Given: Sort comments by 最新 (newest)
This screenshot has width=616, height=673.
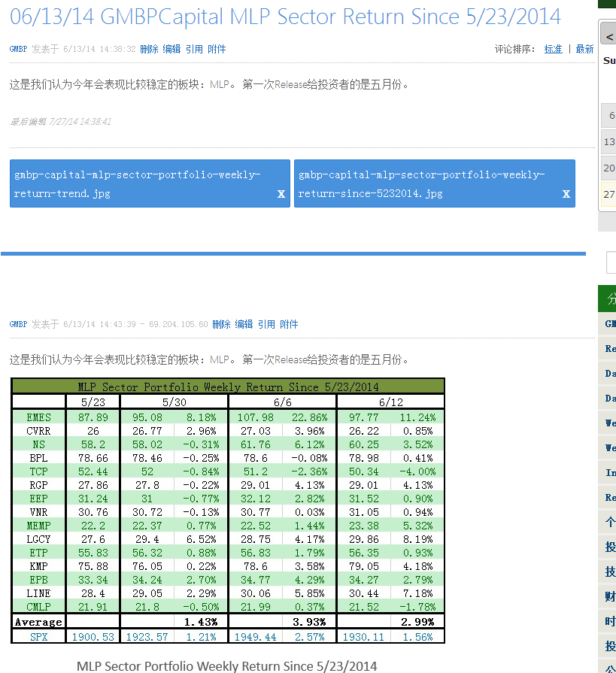Looking at the screenshot, I should click(584, 49).
